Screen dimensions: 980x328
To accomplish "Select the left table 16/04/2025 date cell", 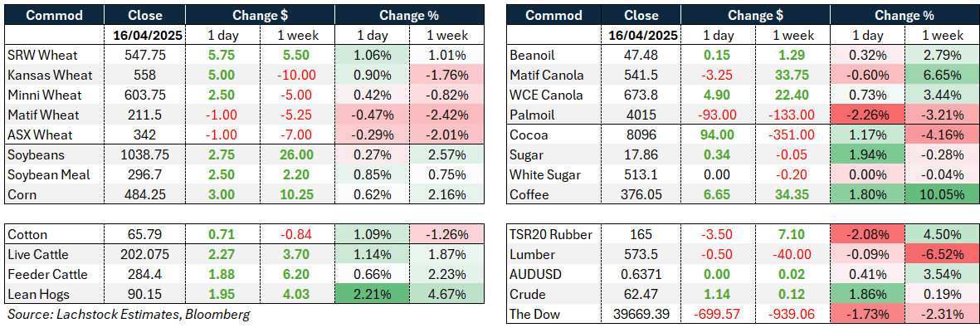I will tap(145, 36).
